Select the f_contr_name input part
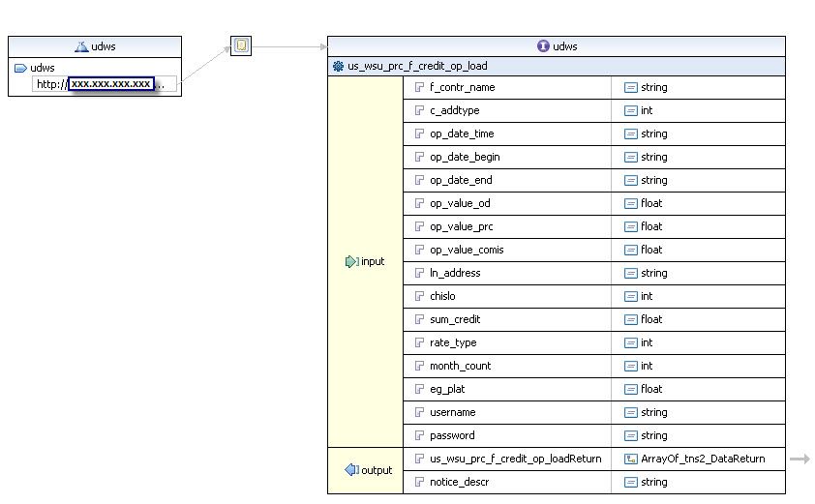815x504 pixels. tap(462, 87)
